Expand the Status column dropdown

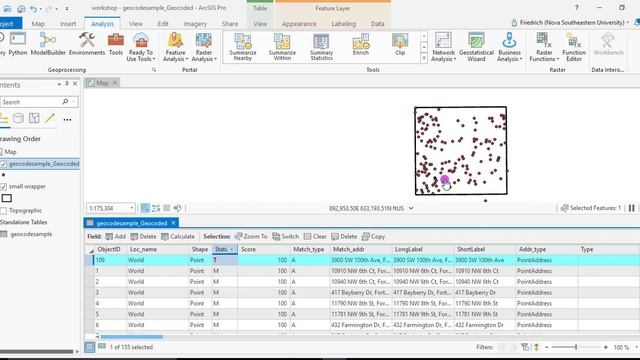[x=232, y=249]
